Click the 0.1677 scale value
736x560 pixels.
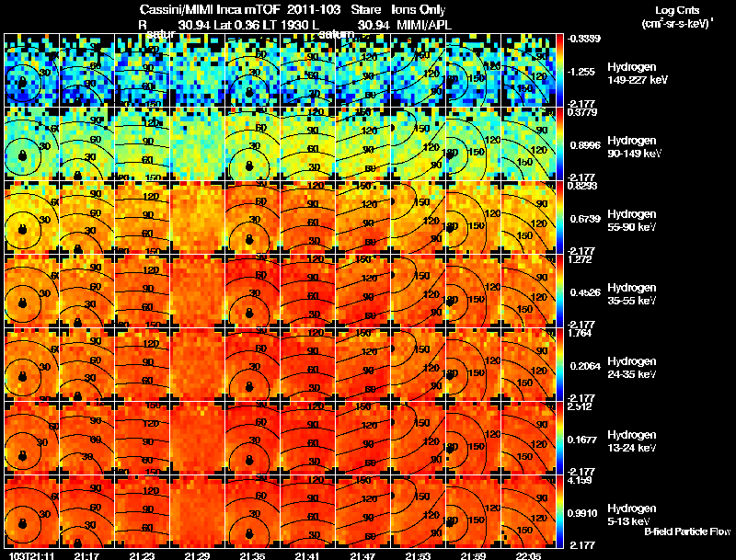point(585,440)
